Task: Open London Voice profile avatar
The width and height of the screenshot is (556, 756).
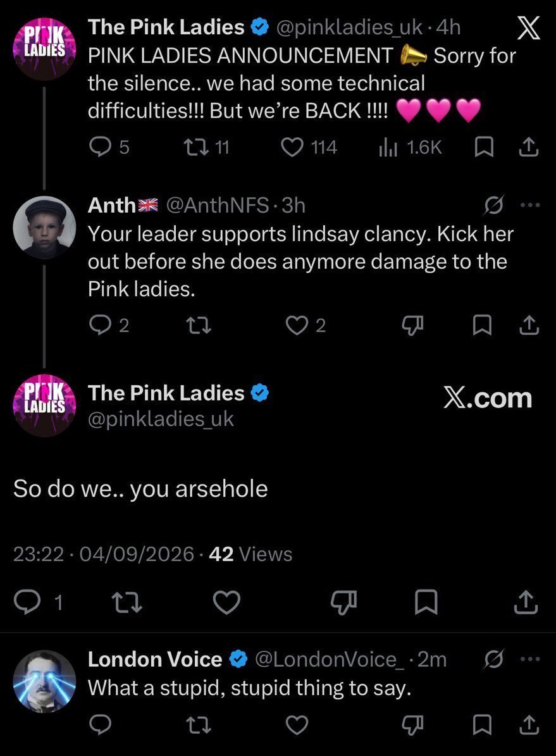Action: pos(44,681)
